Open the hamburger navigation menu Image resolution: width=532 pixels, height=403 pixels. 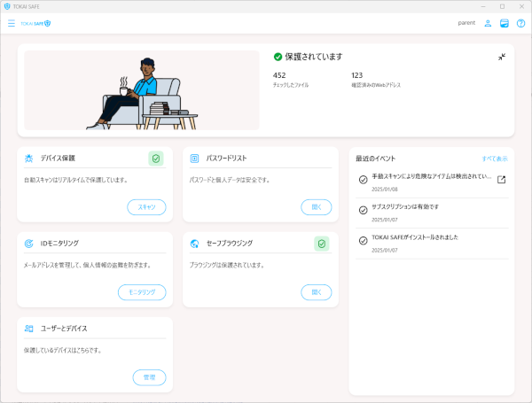point(12,23)
